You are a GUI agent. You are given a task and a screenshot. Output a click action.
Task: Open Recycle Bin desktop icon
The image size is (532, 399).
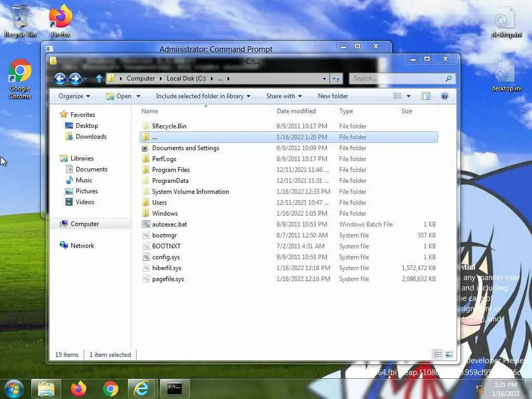click(x=20, y=21)
